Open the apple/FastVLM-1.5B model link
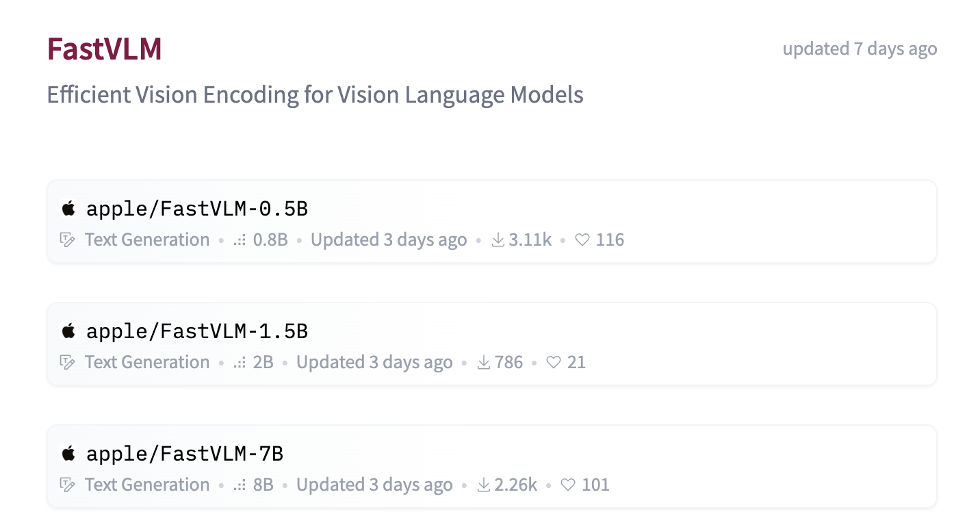This screenshot has width=980, height=527. pyautogui.click(x=197, y=331)
